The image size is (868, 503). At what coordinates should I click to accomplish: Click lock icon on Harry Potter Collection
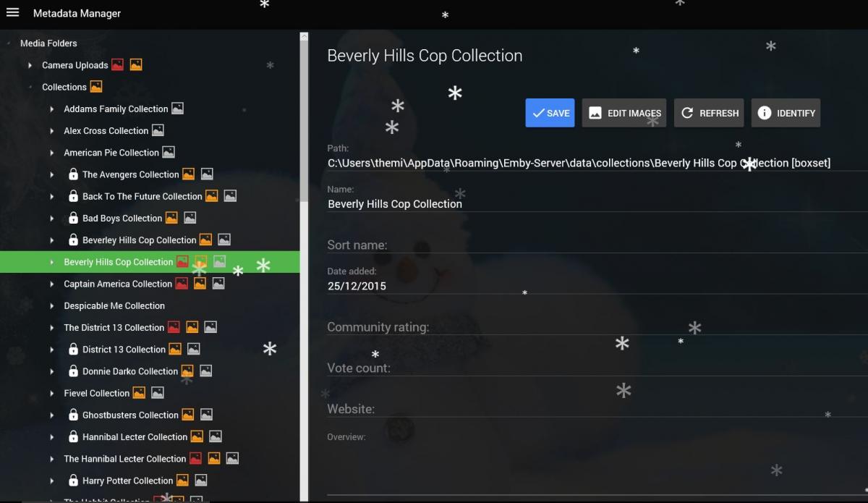[x=73, y=480]
